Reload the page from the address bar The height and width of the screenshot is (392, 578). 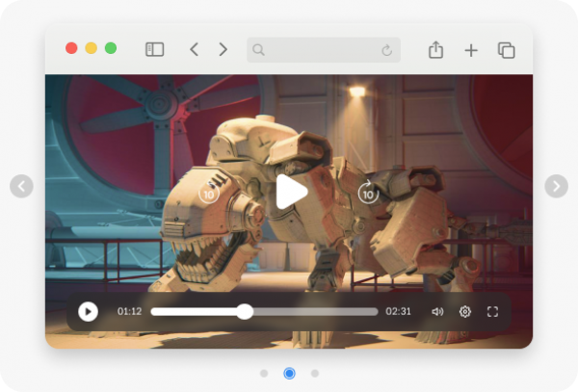(387, 50)
